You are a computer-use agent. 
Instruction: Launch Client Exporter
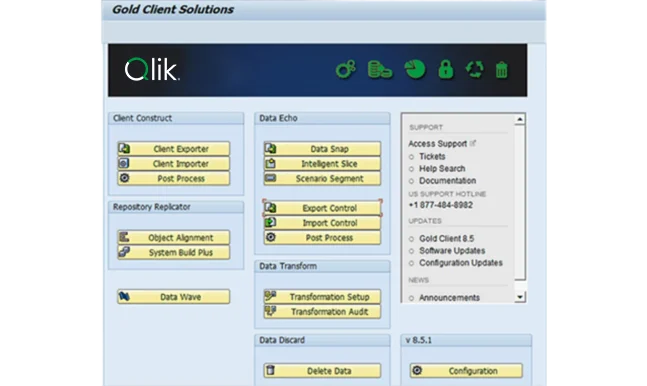(x=174, y=149)
